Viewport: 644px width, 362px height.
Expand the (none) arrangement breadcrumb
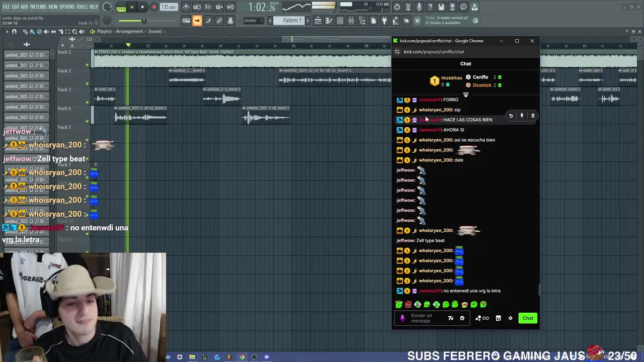tap(155, 31)
